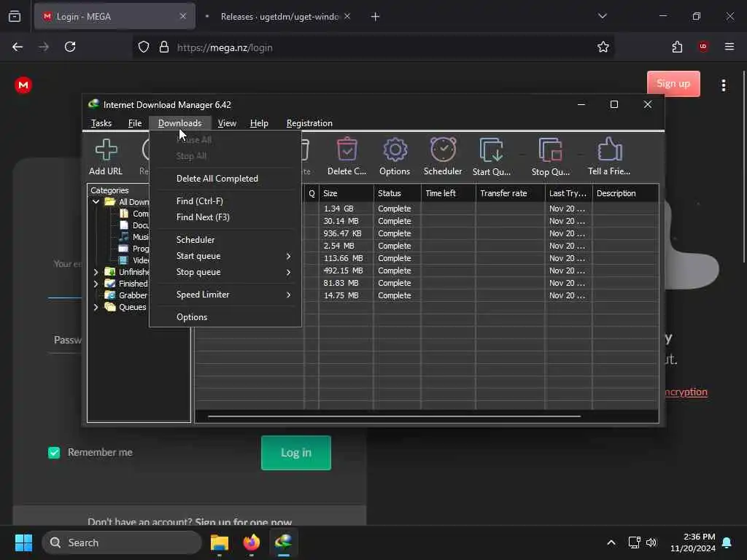747x560 pixels.
Task: Expand the Start queue submenu arrow
Action: (x=288, y=256)
